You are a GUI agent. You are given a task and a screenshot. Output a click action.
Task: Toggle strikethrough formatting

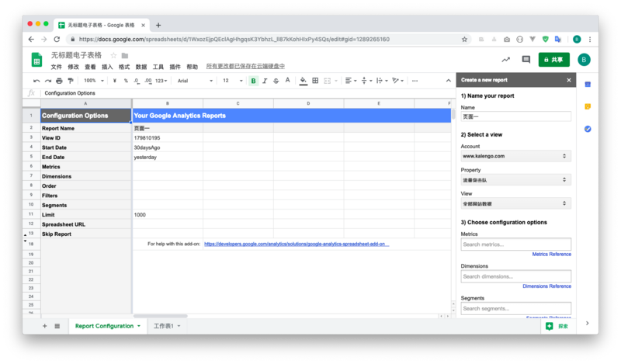click(x=276, y=81)
